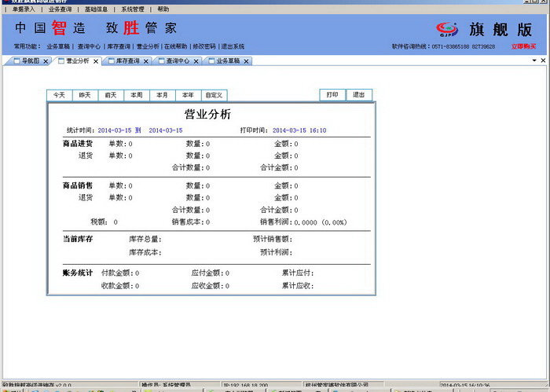This screenshot has width=550, height=392.
Task: Filter report by 本周
Action: pyautogui.click(x=137, y=95)
